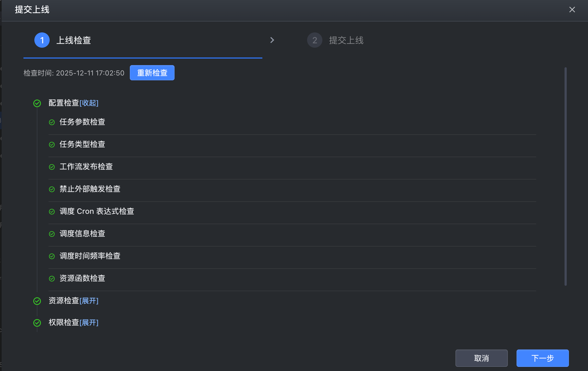Click 下一步 to proceed

542,358
